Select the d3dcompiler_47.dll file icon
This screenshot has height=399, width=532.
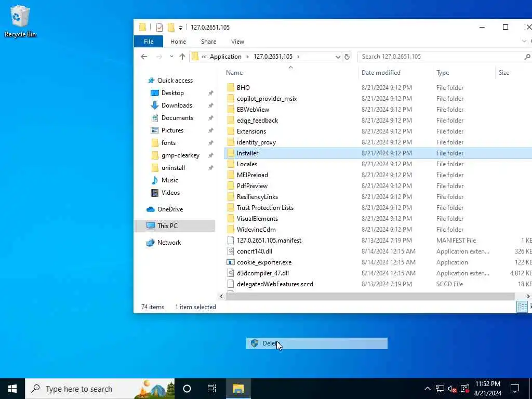[231, 273]
